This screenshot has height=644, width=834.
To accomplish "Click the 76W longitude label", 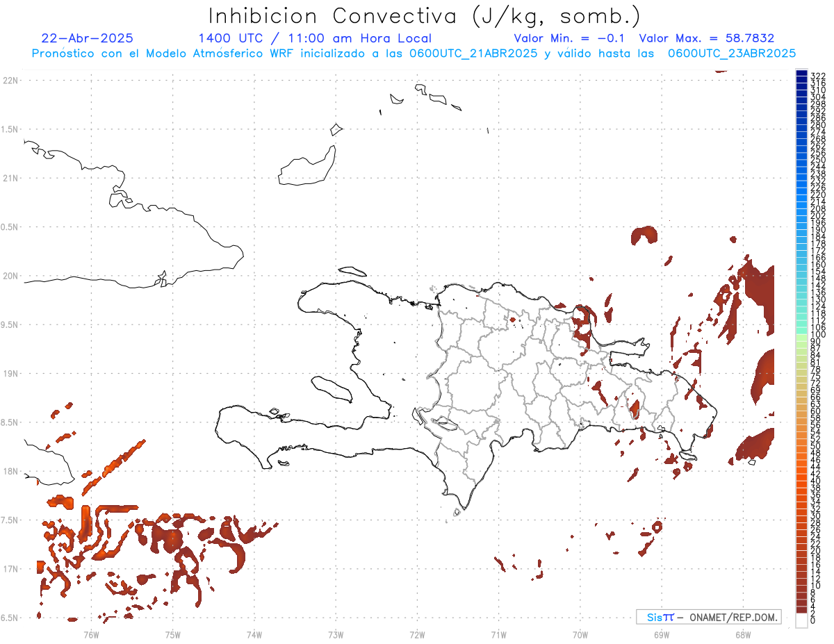I will tap(91, 634).
